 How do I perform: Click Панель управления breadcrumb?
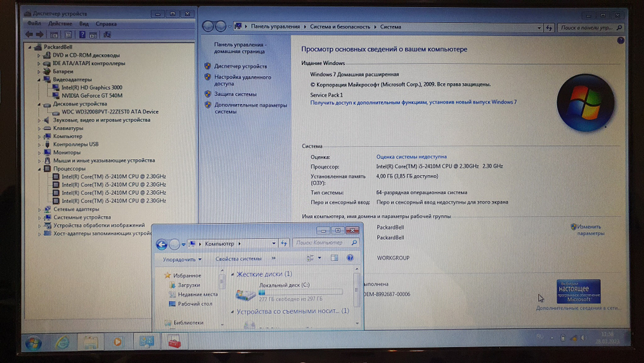275,26
